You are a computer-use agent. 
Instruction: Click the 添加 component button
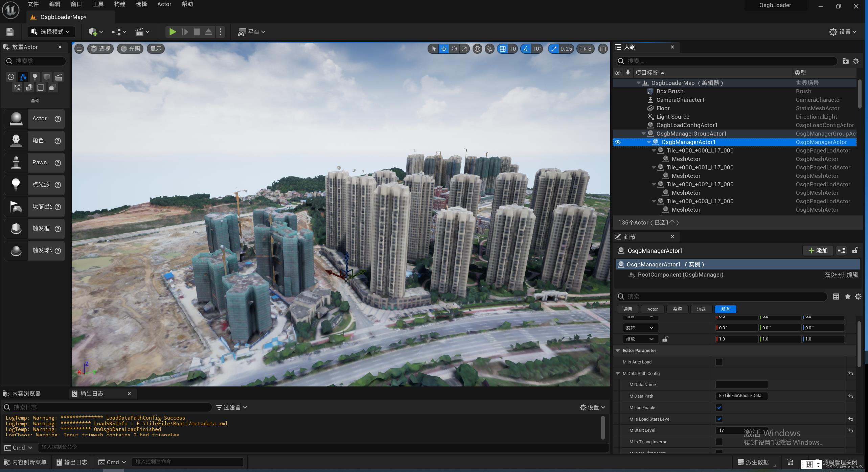coord(818,251)
